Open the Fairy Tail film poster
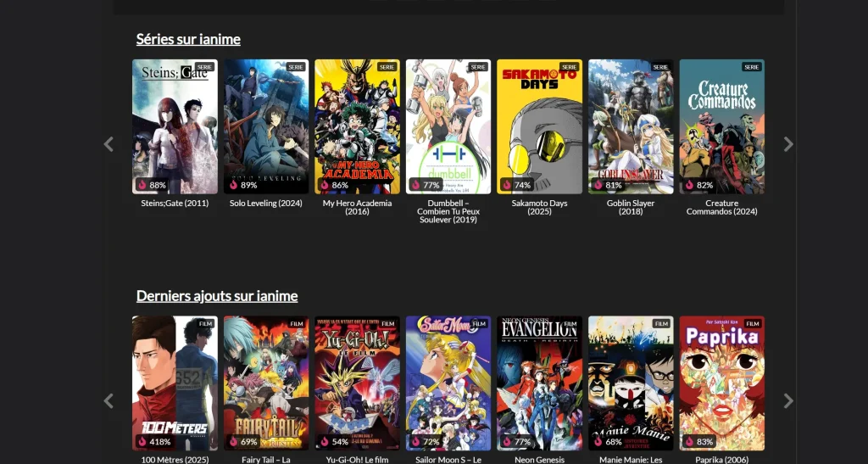Screen dimensions: 868x464 (x=266, y=383)
